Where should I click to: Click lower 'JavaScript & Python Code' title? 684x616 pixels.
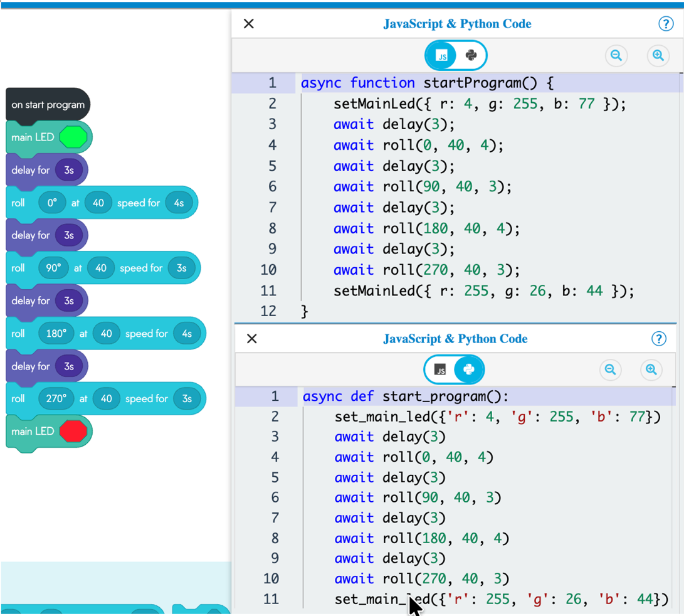[455, 339]
